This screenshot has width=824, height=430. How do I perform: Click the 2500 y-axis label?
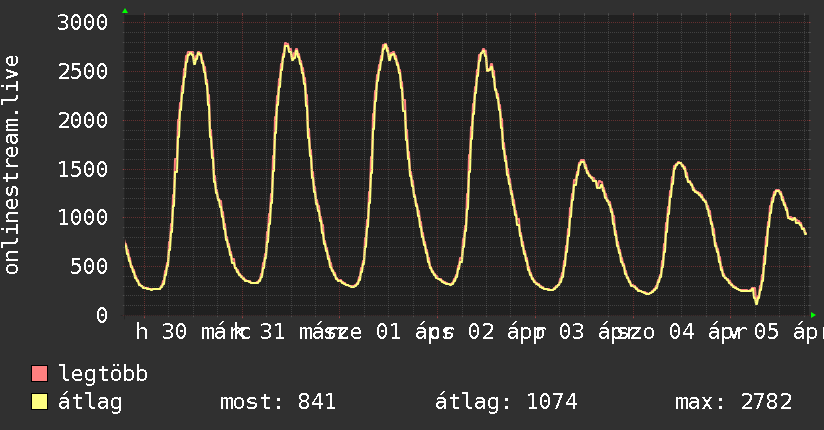tap(83, 71)
